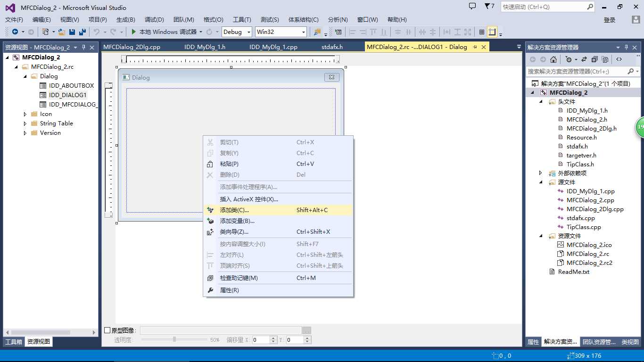Click the view code angle-brackets icon
Image resolution: width=644 pixels, height=362 pixels.
click(619, 59)
